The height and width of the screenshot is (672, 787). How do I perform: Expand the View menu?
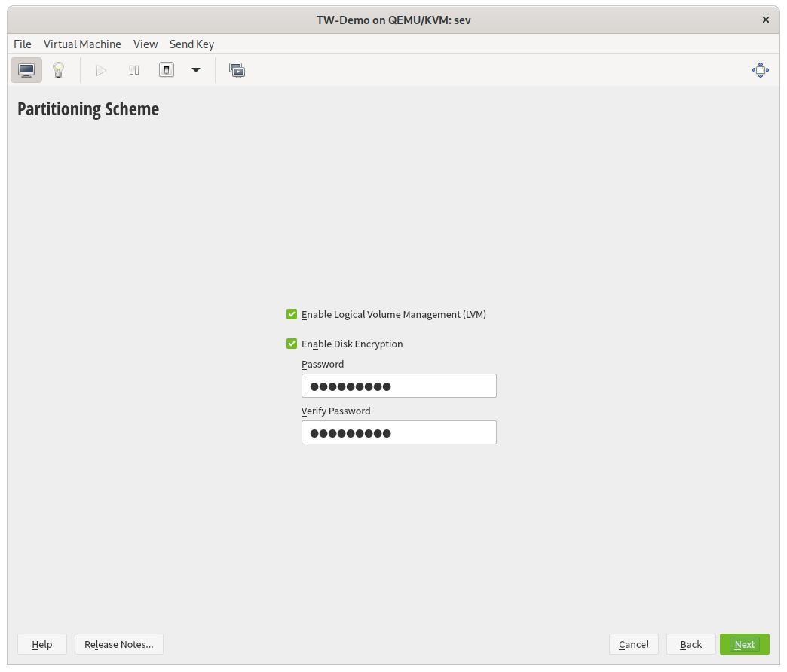pos(145,44)
